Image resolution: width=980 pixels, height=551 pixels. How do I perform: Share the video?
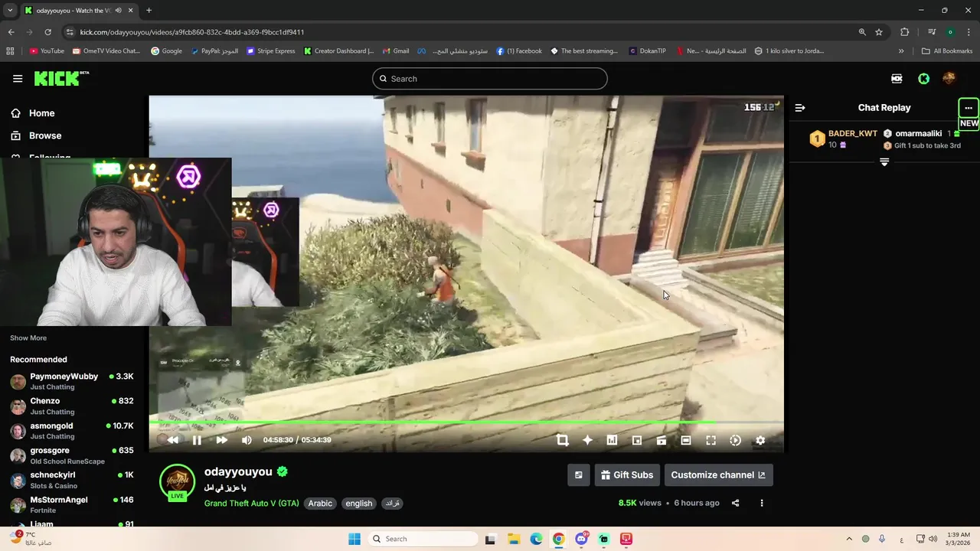(736, 504)
